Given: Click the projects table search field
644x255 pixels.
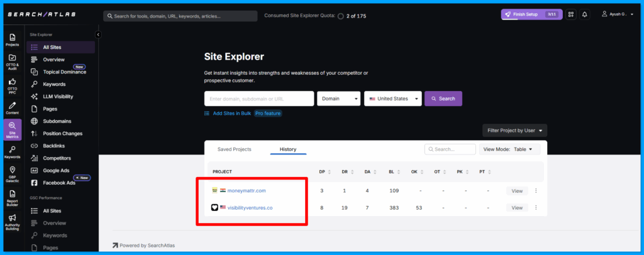Looking at the screenshot, I should pos(450,149).
